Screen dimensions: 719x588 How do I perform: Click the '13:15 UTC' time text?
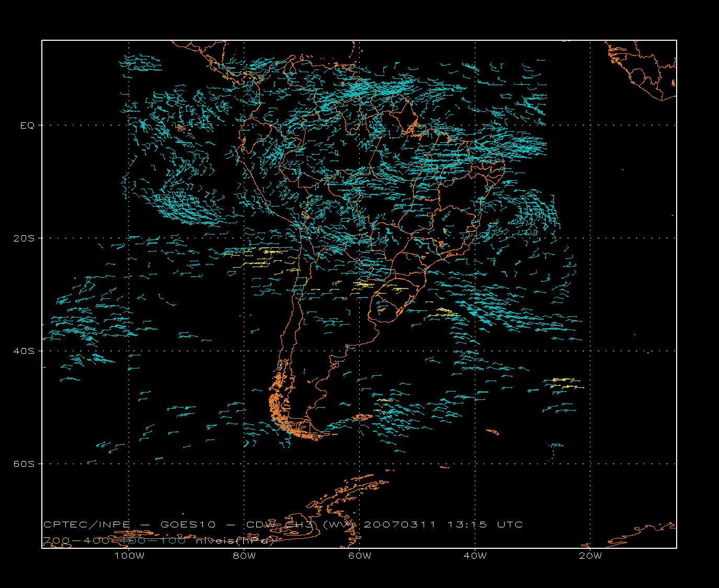(485, 524)
